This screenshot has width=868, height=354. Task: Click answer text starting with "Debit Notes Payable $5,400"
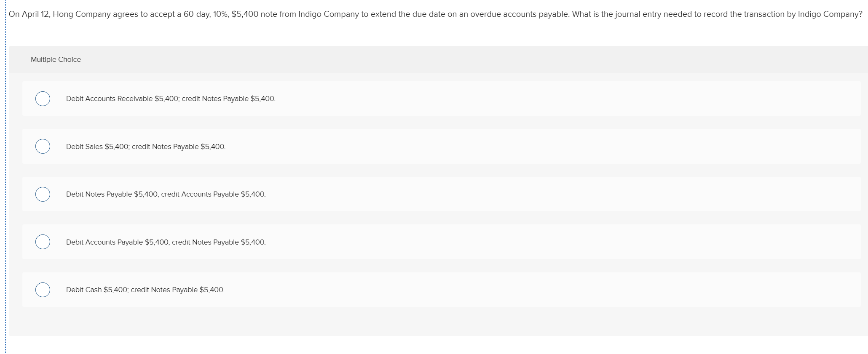[166, 194]
